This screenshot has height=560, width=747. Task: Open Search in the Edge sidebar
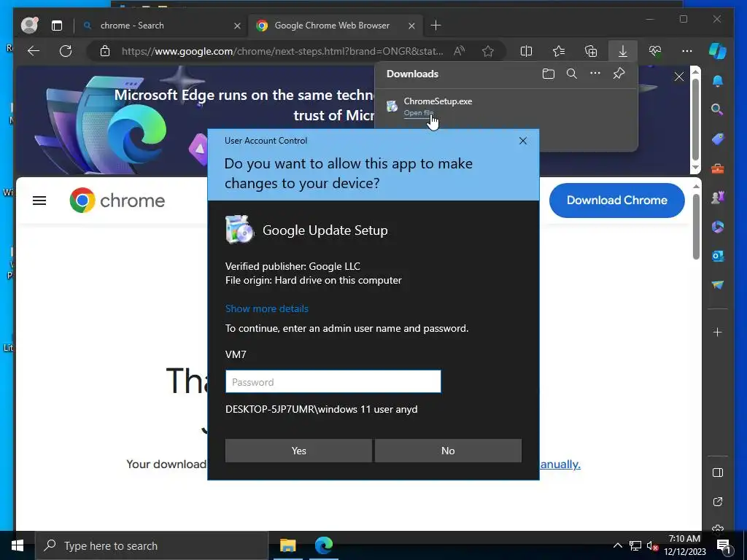click(x=717, y=109)
